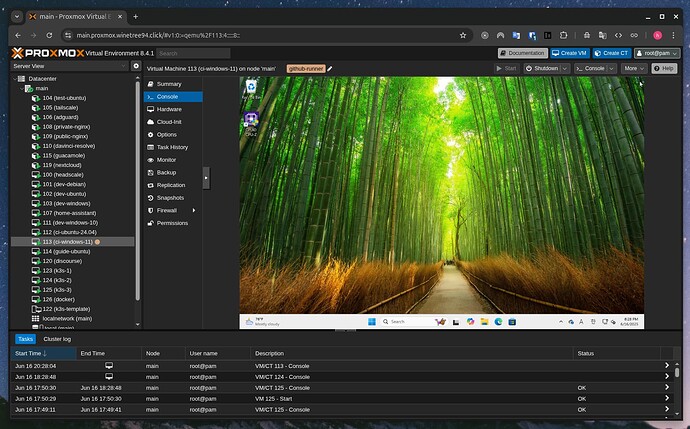Open the Recycle Bin in VM console
690x429 pixels.
pyautogui.click(x=251, y=89)
